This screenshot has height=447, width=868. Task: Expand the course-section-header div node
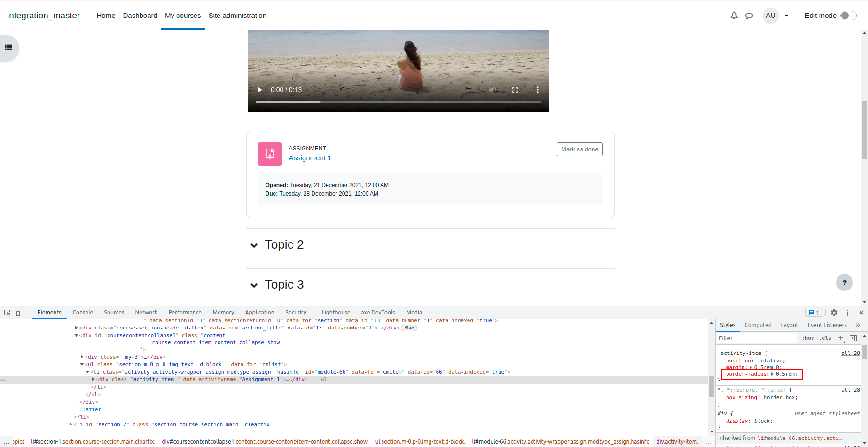(x=76, y=328)
